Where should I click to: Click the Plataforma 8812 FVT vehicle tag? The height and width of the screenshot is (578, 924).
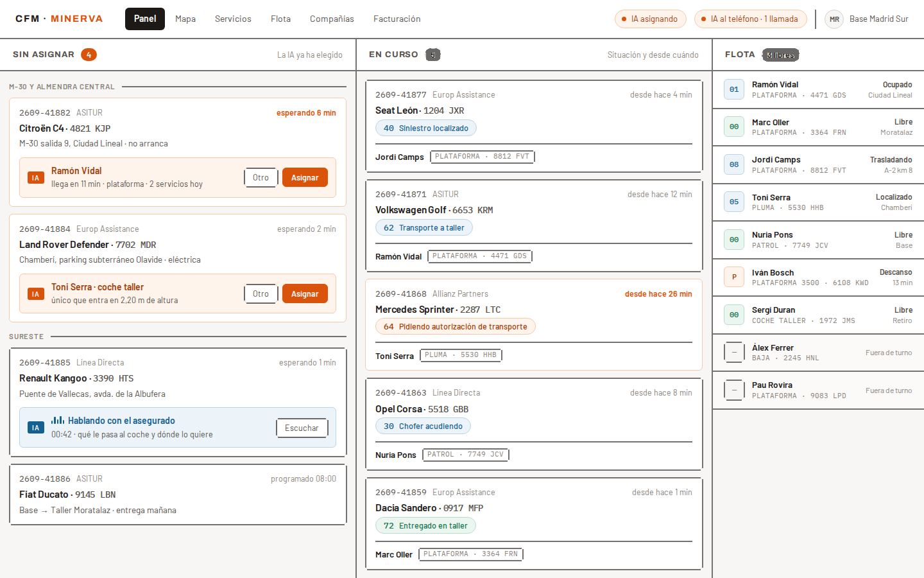pyautogui.click(x=483, y=156)
